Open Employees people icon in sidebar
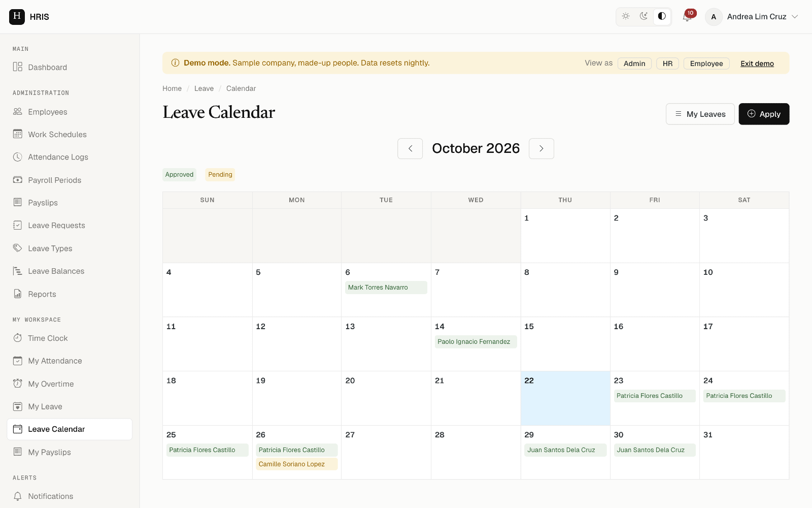Image resolution: width=812 pixels, height=508 pixels. pyautogui.click(x=18, y=112)
